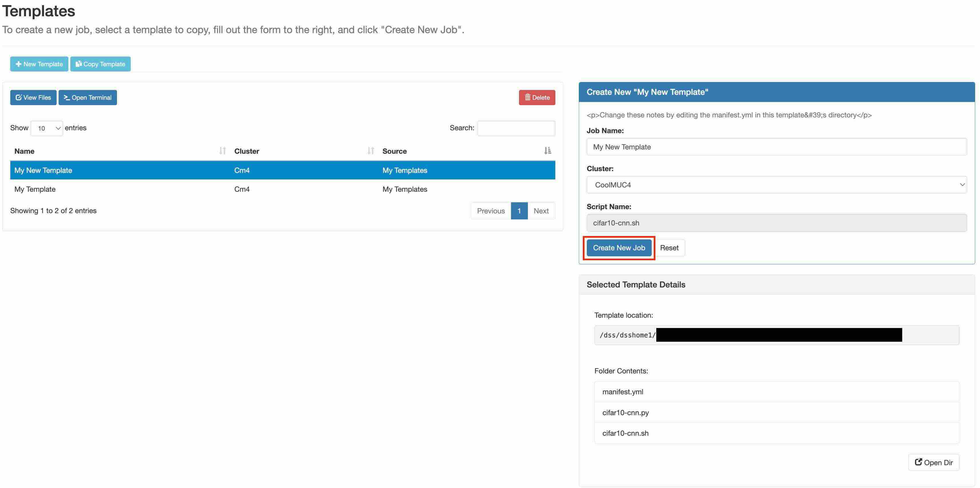Click Create New Job button
Screen dimensions: 980x488
[x=619, y=248]
